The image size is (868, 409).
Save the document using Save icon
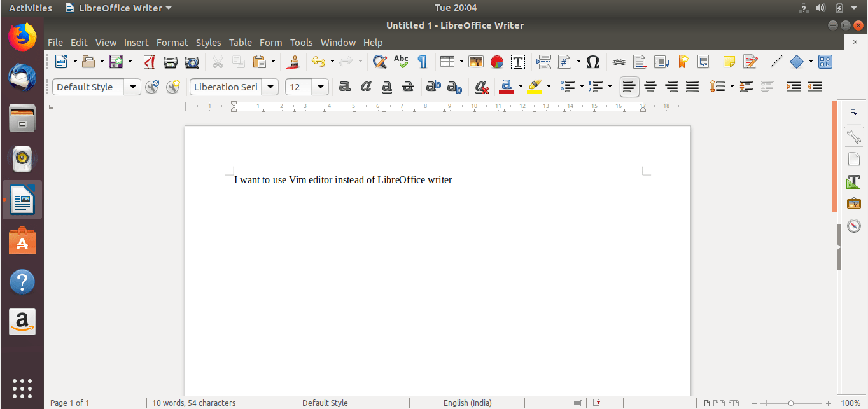pyautogui.click(x=116, y=62)
